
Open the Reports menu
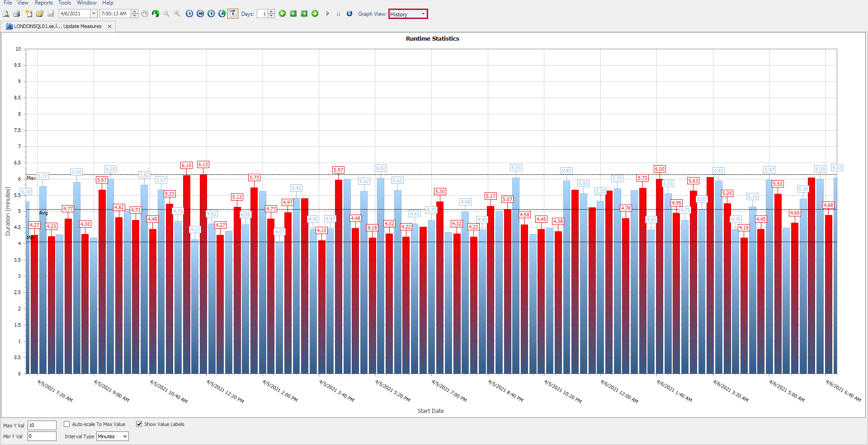pyautogui.click(x=44, y=3)
